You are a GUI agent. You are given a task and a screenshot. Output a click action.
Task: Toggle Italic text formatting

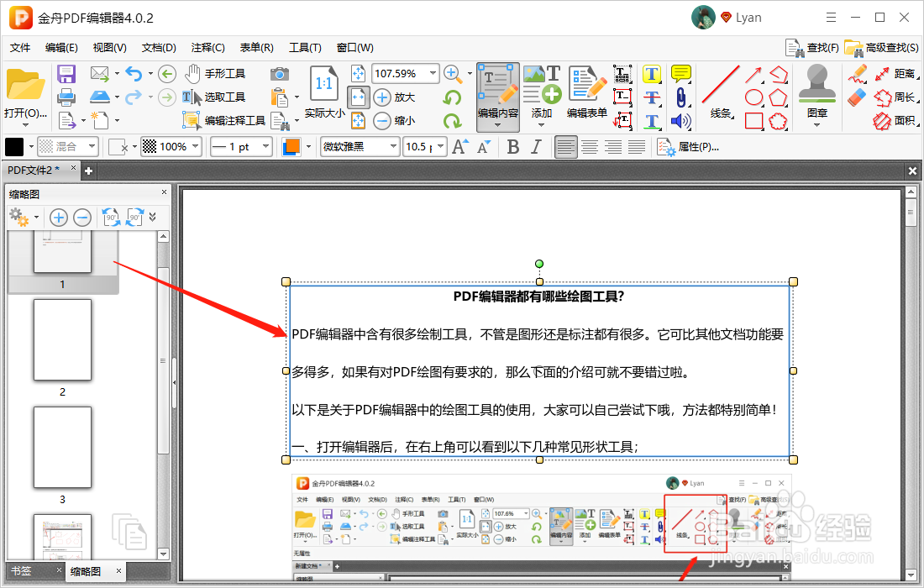click(x=536, y=147)
